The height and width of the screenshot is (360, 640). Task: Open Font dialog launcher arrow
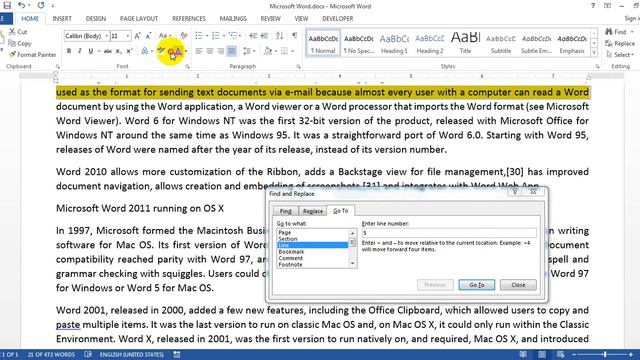[x=187, y=67]
